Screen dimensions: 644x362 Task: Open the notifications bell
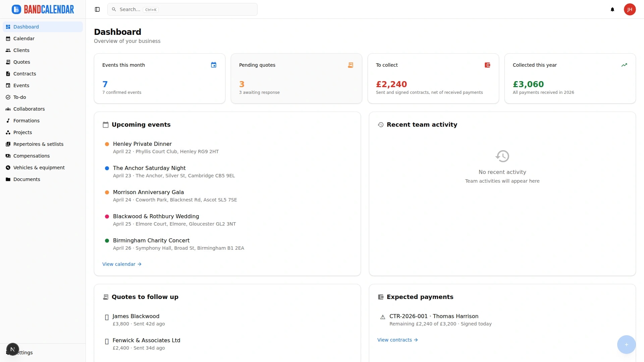point(612,9)
